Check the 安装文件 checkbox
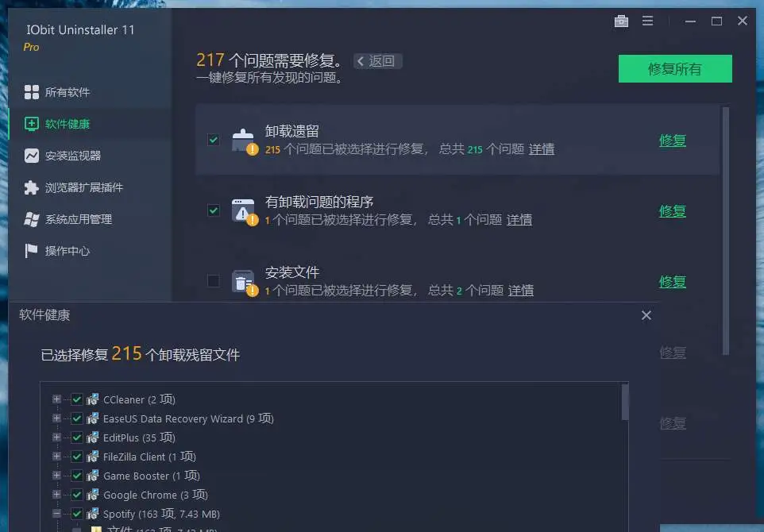The image size is (764, 532). tap(213, 280)
